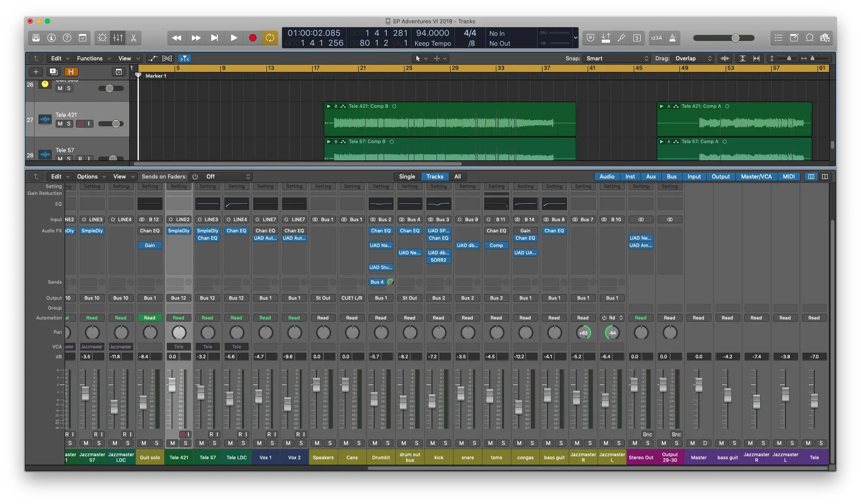Toggle the metronome click icon

(x=672, y=38)
